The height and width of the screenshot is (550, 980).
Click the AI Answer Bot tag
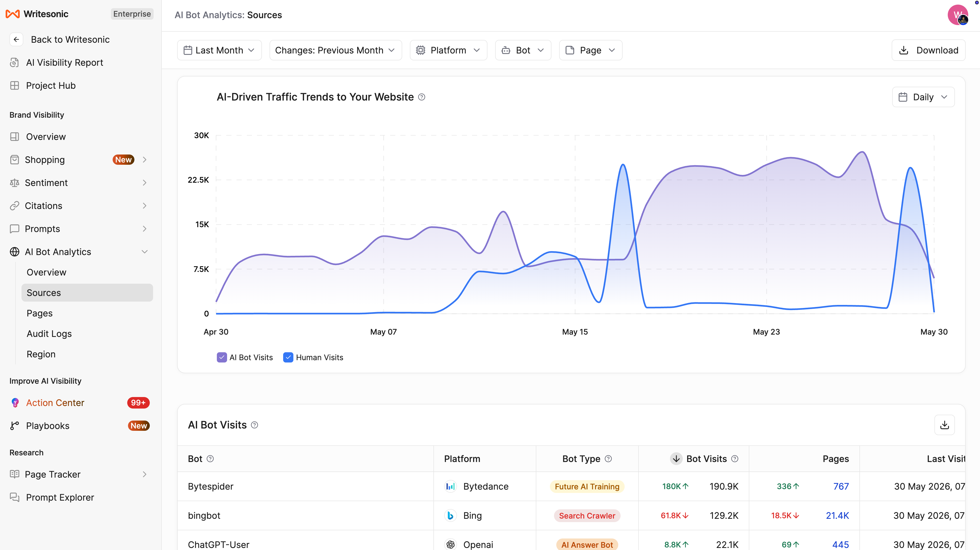click(x=587, y=545)
